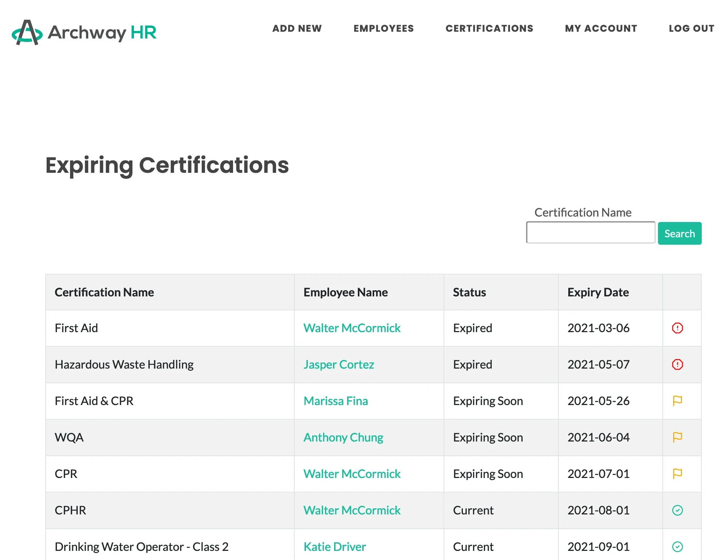Select the WQA certification cell
Viewport: 728px width, 560px height.
170,437
